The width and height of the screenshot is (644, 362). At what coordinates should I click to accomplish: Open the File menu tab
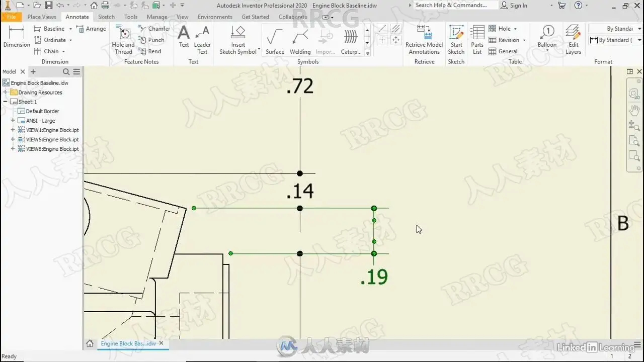[11, 17]
